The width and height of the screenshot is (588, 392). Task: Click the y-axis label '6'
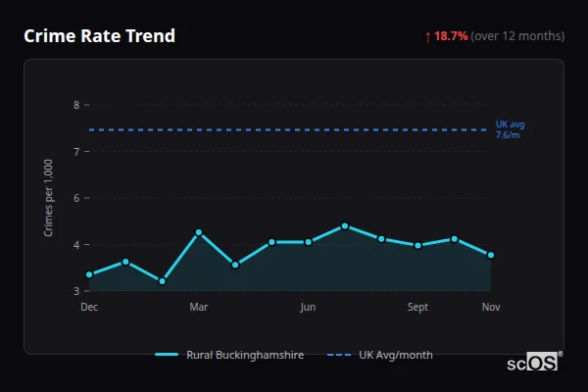point(76,198)
